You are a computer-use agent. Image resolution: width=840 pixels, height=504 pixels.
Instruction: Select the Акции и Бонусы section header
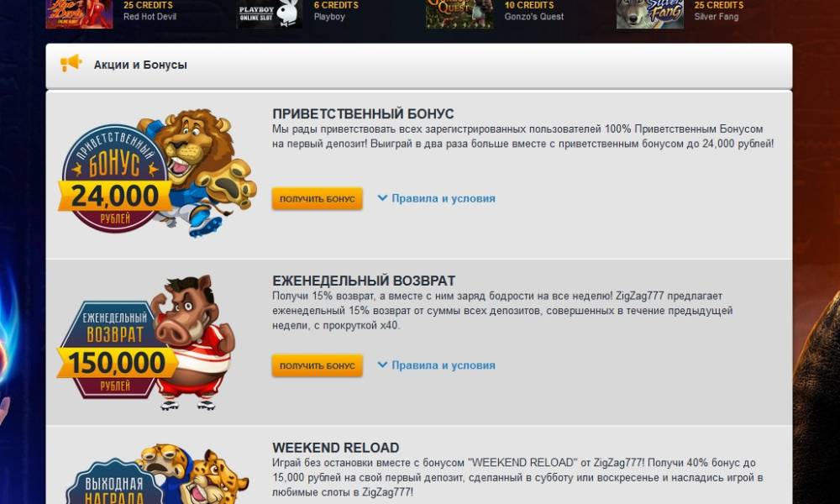pos(419,66)
